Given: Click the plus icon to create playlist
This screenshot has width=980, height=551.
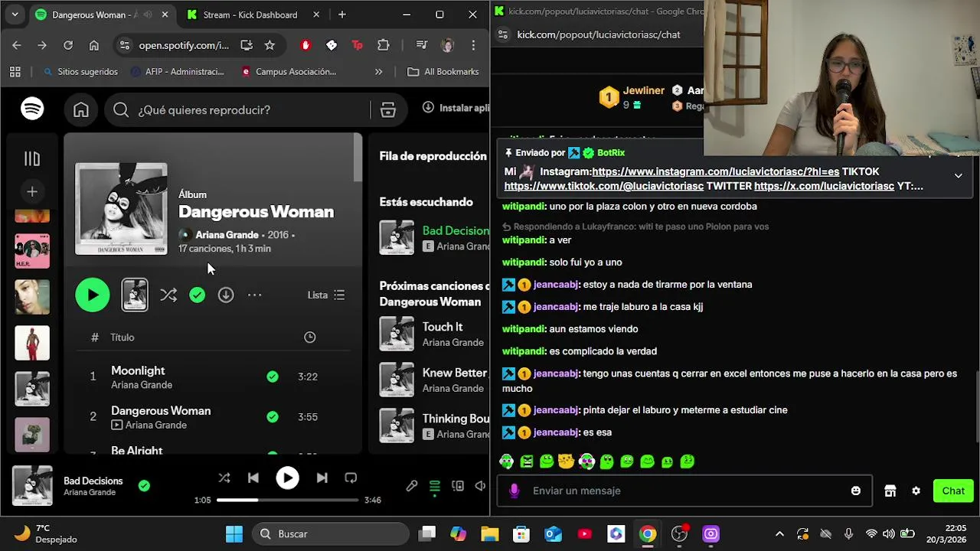Looking at the screenshot, I should 32,191.
